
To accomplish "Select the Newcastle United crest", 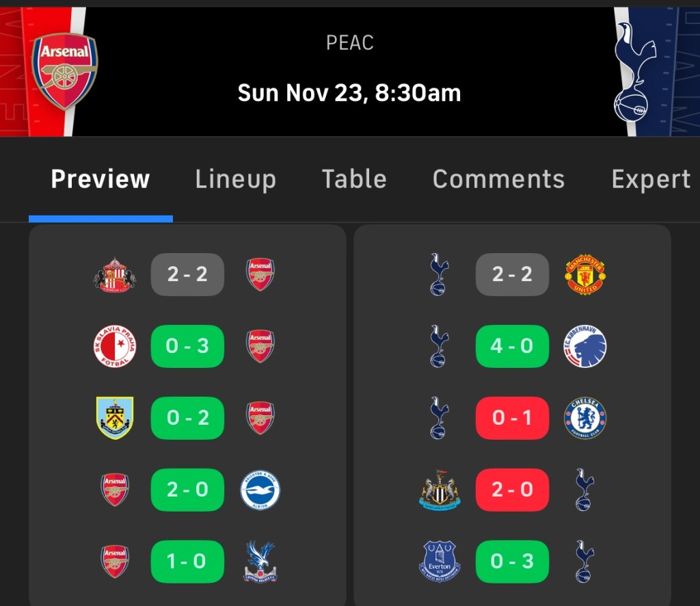I will coord(440,490).
